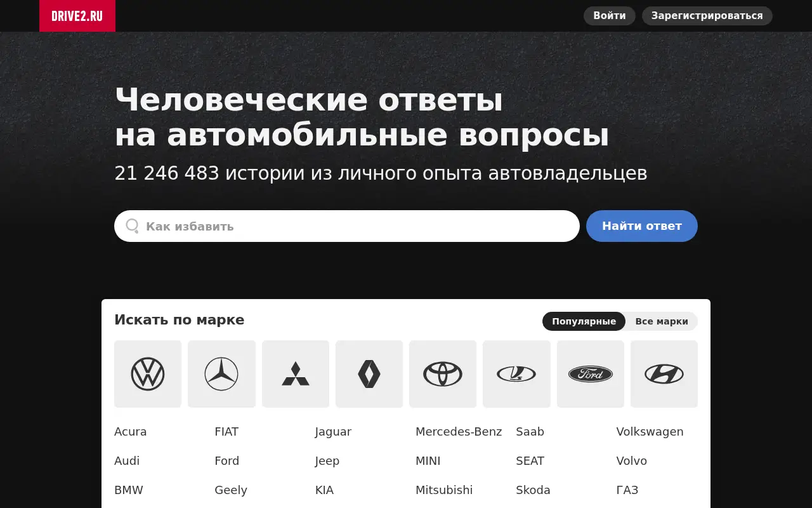Open the Skoda brand link
Screen dimensions: 812x508
[534, 490]
